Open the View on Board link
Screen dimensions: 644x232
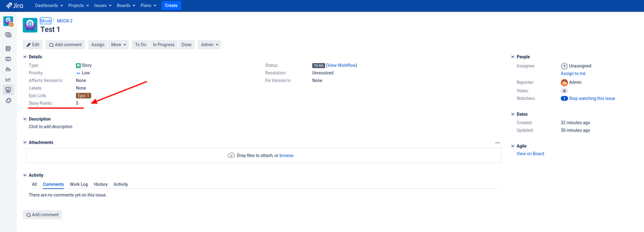pos(531,153)
